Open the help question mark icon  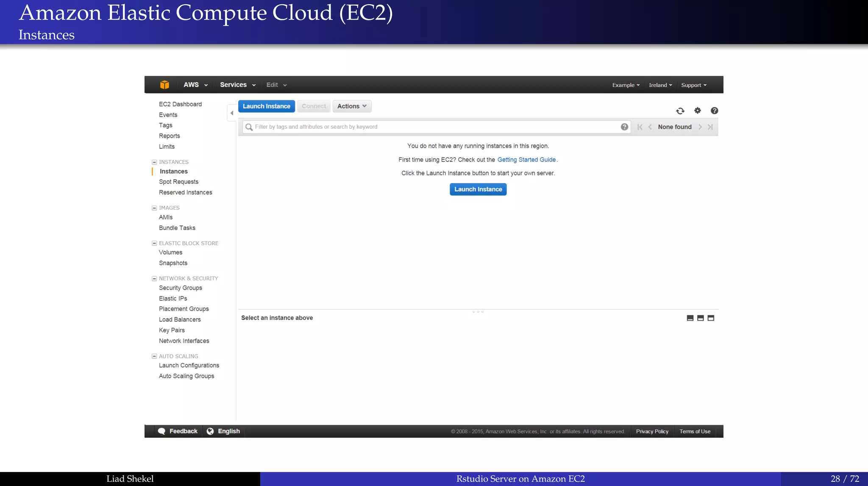point(714,111)
